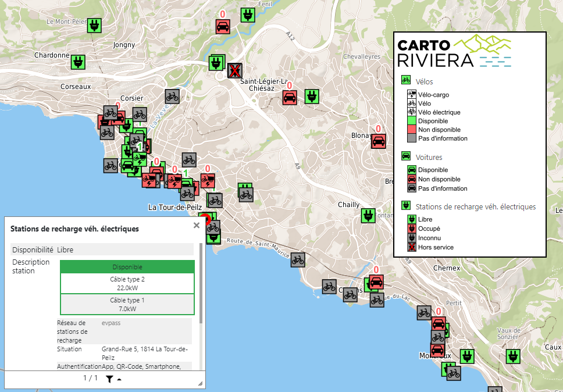Select the charging station marker near Chardonne

click(x=78, y=62)
